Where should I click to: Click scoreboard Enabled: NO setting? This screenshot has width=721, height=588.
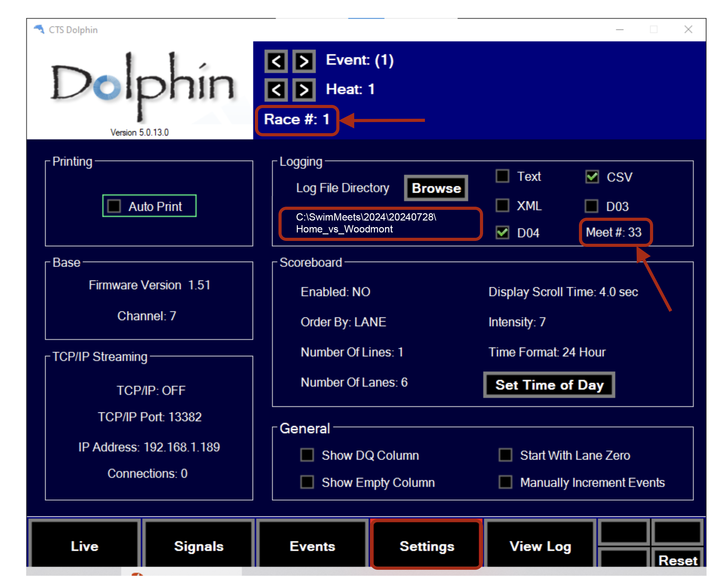[335, 292]
